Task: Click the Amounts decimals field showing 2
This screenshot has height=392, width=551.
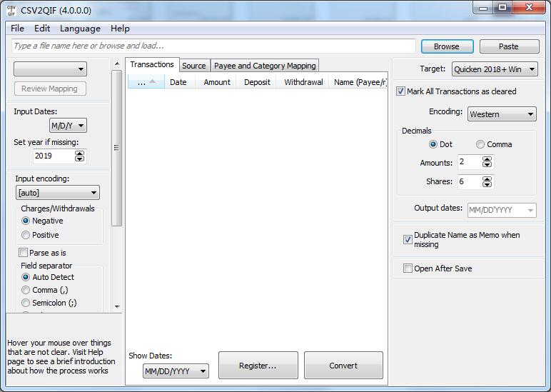Action: click(x=470, y=162)
